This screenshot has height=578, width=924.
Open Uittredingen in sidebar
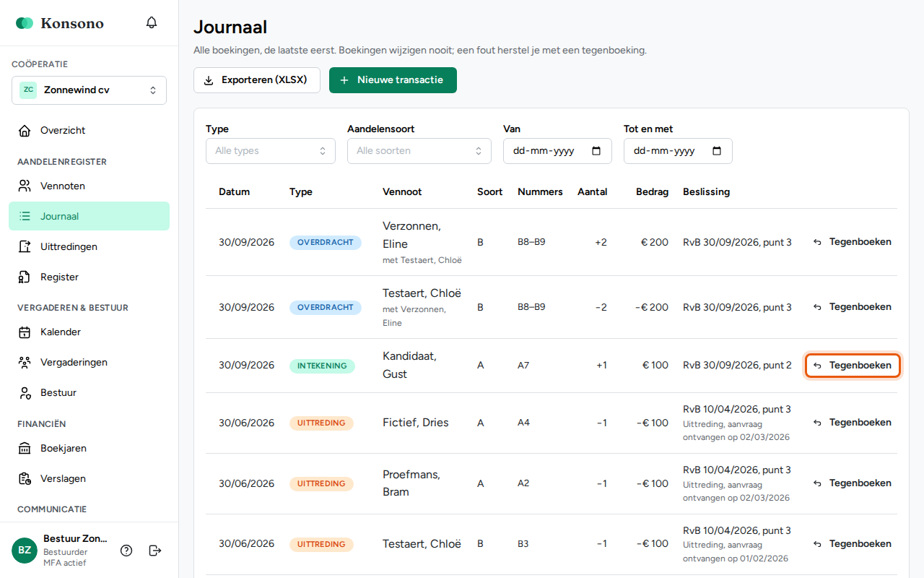click(89, 247)
